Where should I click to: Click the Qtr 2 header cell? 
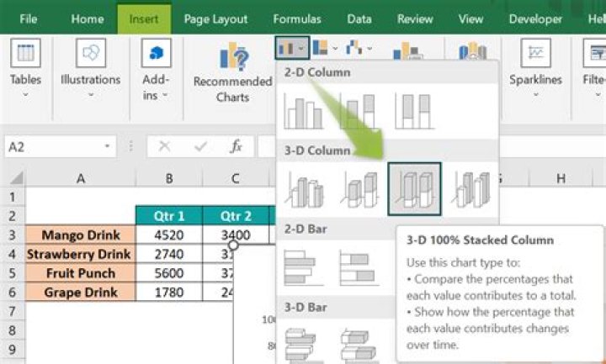236,215
